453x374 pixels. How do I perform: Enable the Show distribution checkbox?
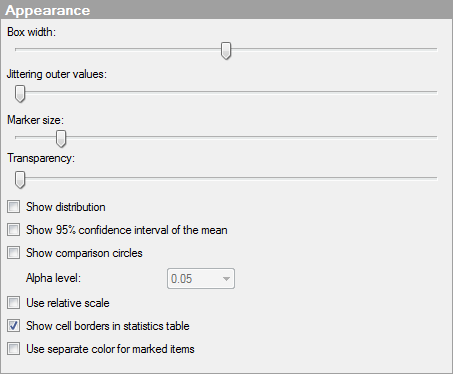click(x=14, y=207)
